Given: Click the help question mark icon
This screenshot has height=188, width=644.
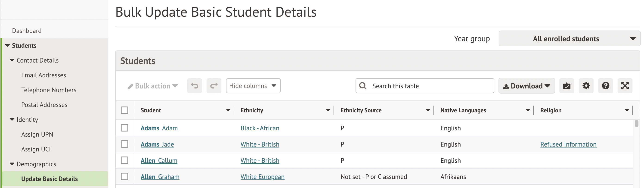Looking at the screenshot, I should point(606,86).
